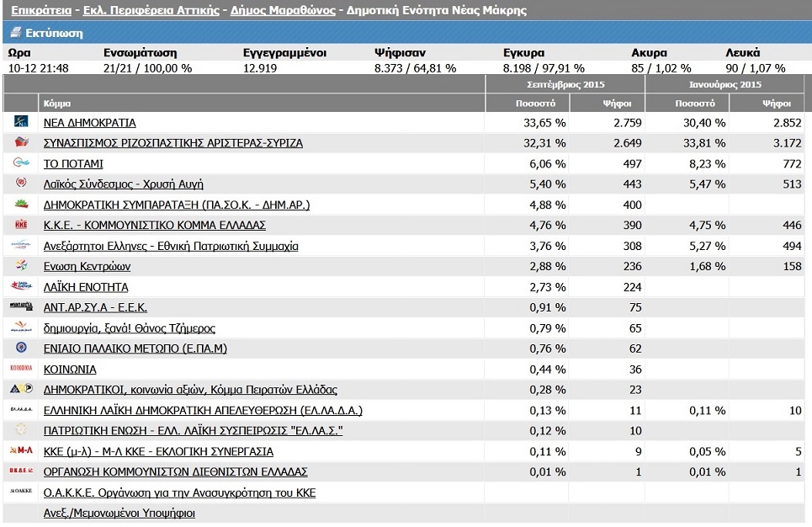Viewport: 812px width, 527px height.
Task: Click the Κ.Κ.Ε. red logo icon
Action: [22, 225]
